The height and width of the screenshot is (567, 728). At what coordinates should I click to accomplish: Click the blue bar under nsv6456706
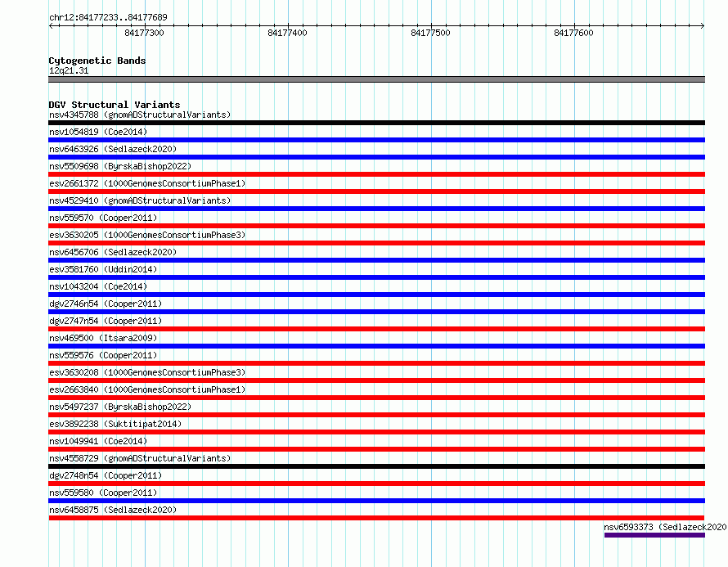click(376, 260)
